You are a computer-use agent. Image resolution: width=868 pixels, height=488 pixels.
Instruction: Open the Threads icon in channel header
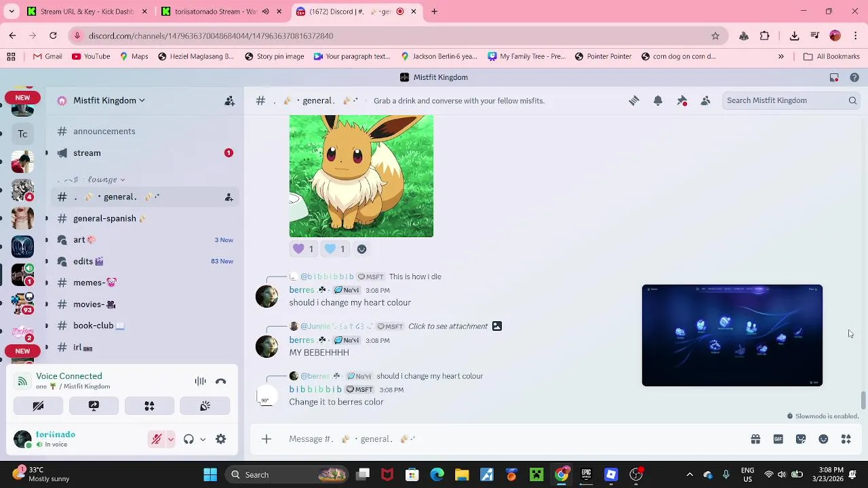[634, 100]
